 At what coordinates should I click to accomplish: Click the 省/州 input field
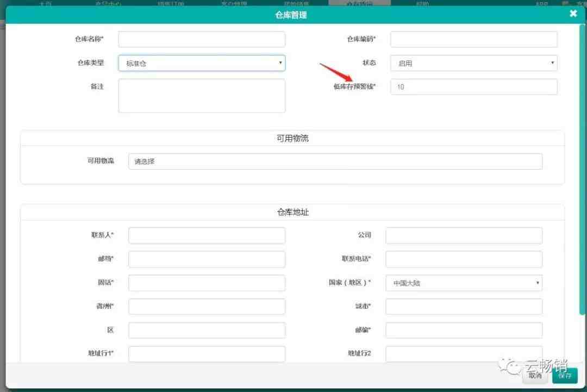207,307
